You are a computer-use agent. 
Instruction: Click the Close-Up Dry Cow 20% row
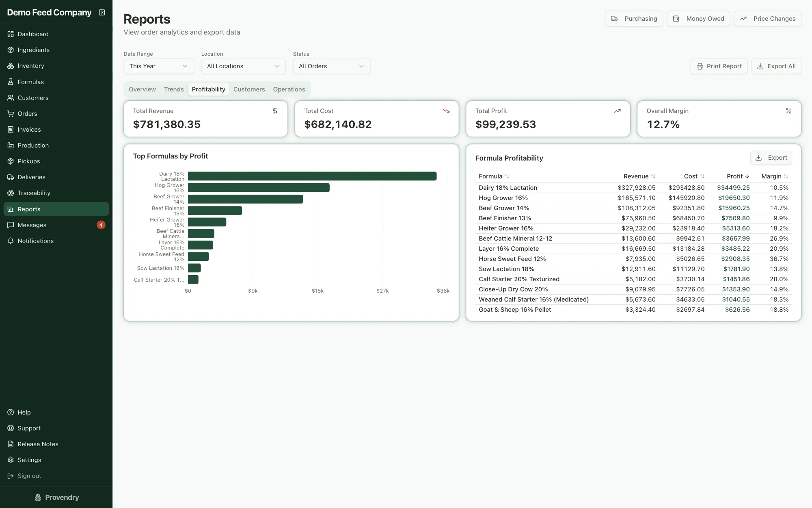pos(633,289)
